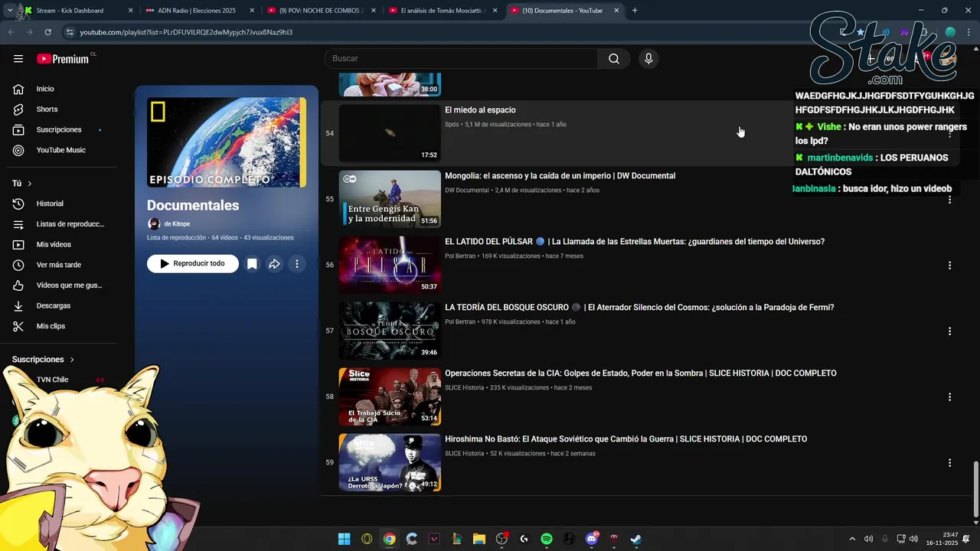Open the Documentales playlist cover image
Viewport: 980px width, 551px height.
click(x=227, y=142)
